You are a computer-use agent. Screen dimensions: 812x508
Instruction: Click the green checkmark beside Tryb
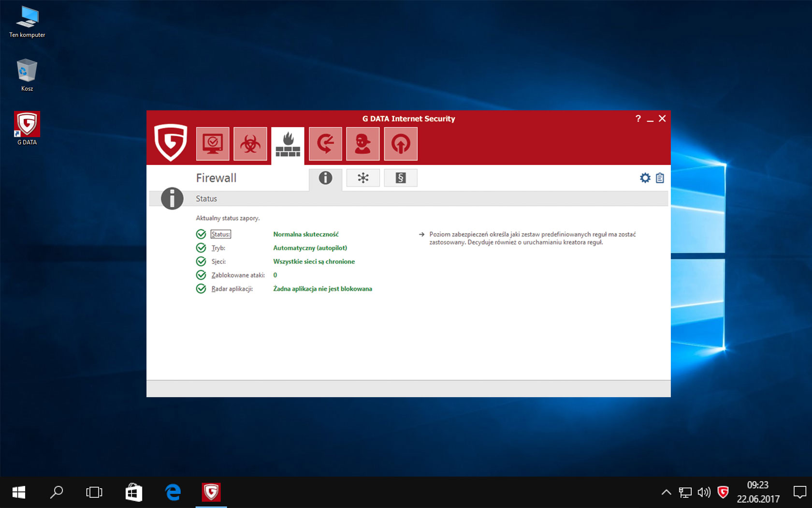click(201, 248)
